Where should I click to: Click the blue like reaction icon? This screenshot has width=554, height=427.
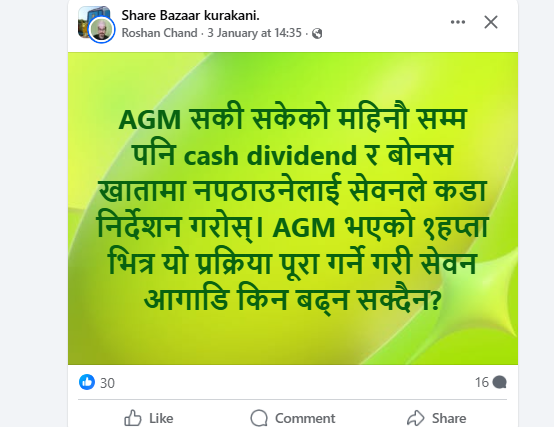(x=87, y=382)
